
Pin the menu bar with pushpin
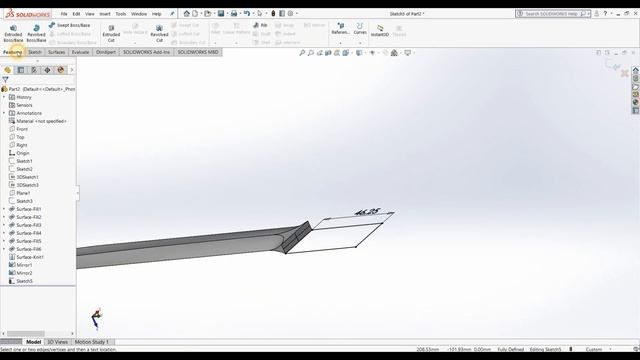click(x=172, y=14)
